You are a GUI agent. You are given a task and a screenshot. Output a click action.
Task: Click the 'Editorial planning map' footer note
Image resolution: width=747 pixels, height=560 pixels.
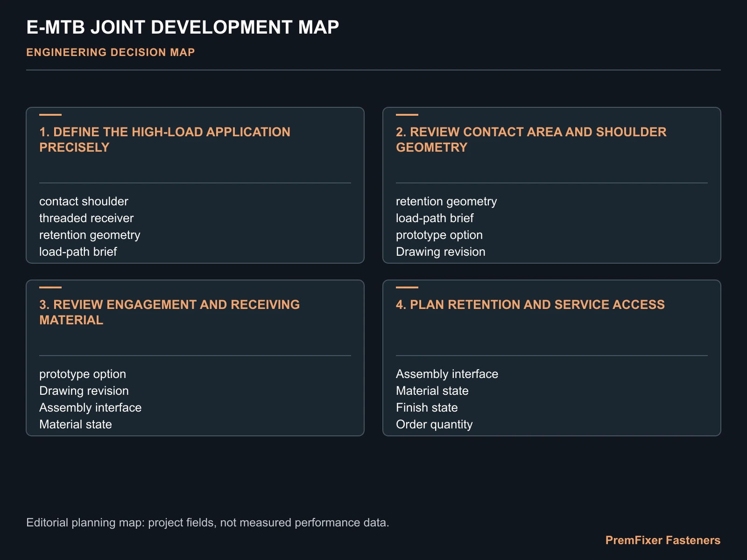pyautogui.click(x=208, y=523)
